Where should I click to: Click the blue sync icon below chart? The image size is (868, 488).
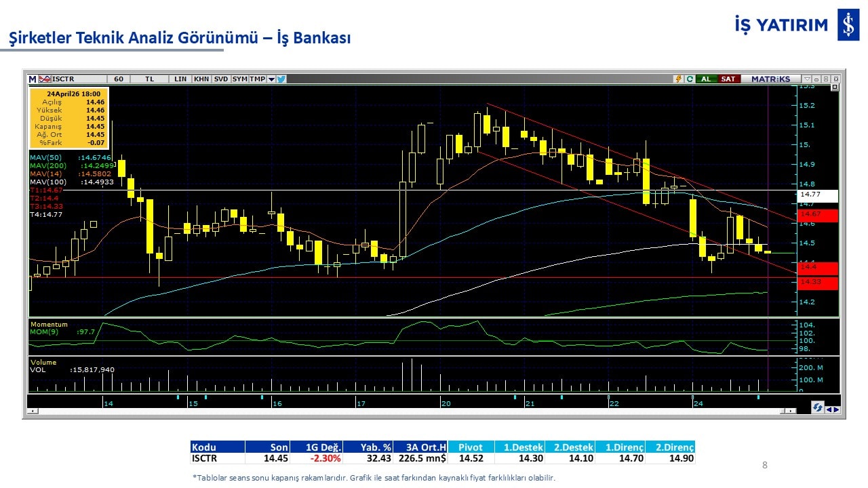coord(818,407)
